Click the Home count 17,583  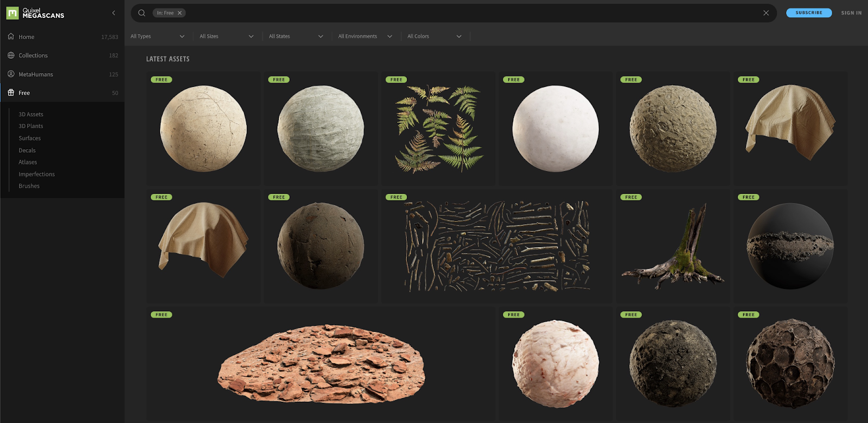[x=110, y=37]
